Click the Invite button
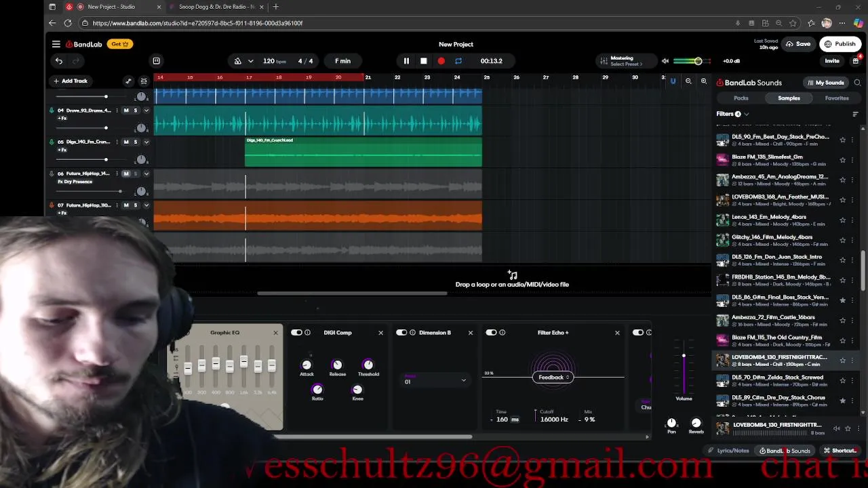868x488 pixels. coord(832,61)
